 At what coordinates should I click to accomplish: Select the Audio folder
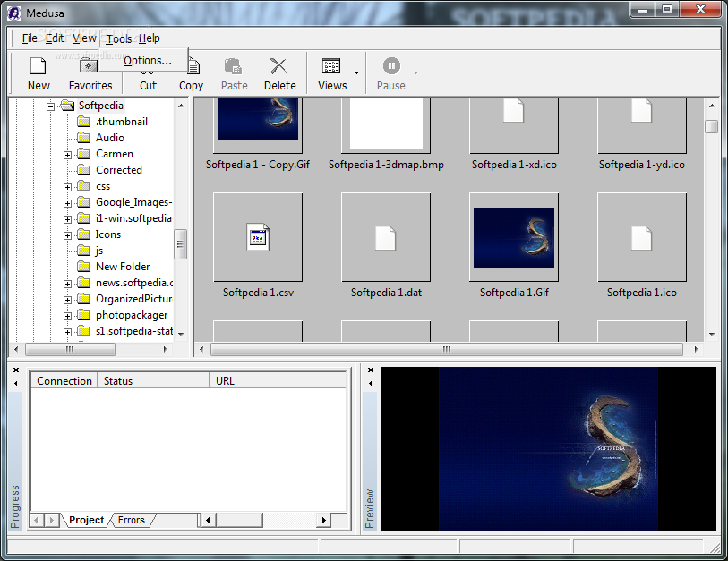[109, 138]
